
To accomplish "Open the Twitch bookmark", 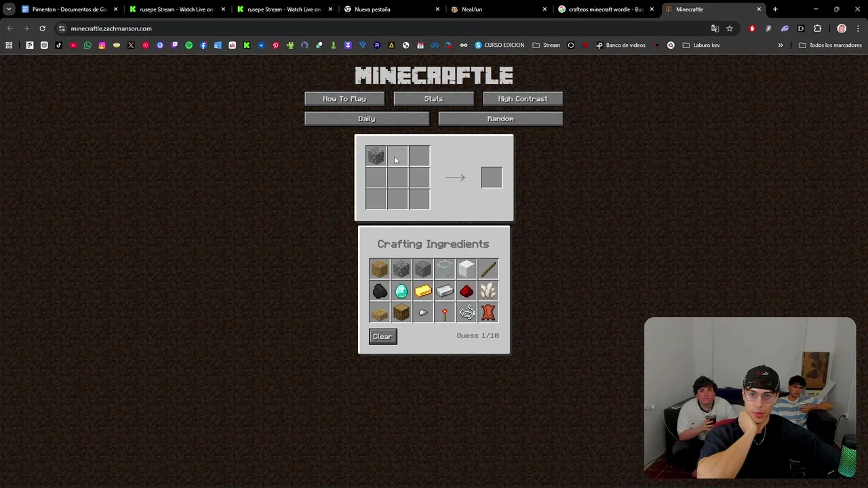I will [174, 45].
